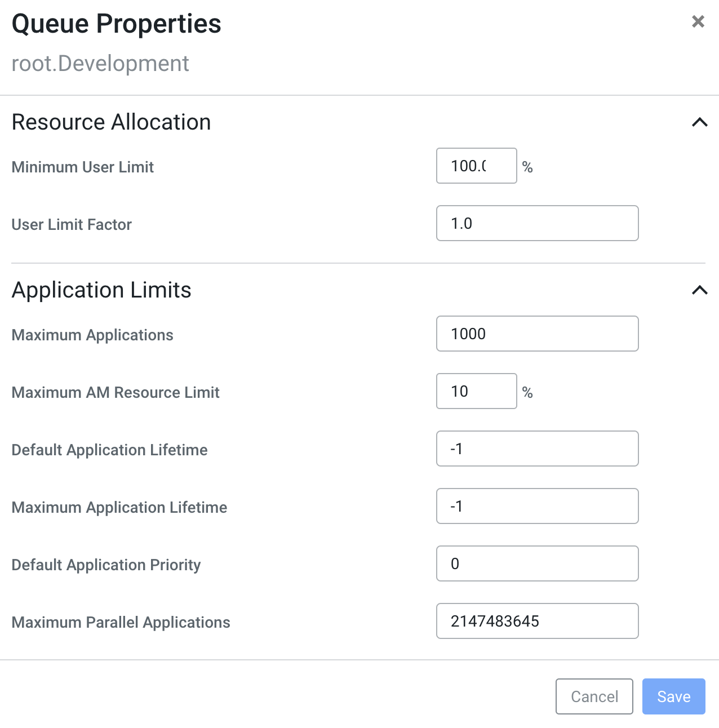The image size is (719, 728).
Task: Click the percent sign beside Minimum User Limit
Action: 527,167
